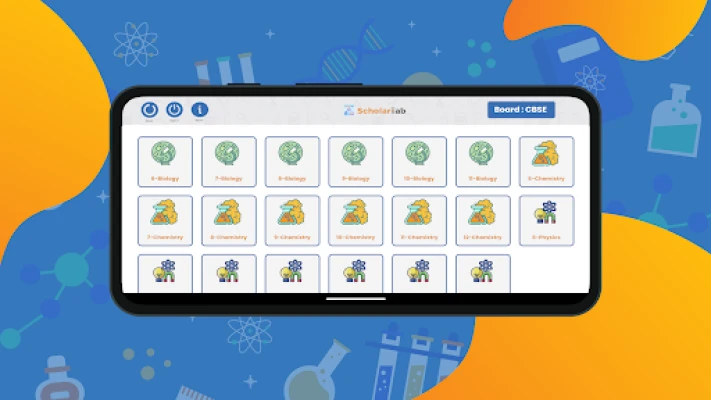
Task: Click the reset circular arrow icon
Action: (x=149, y=110)
